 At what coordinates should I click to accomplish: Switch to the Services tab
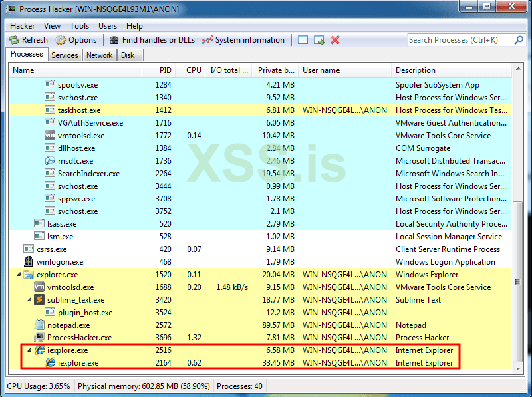65,55
